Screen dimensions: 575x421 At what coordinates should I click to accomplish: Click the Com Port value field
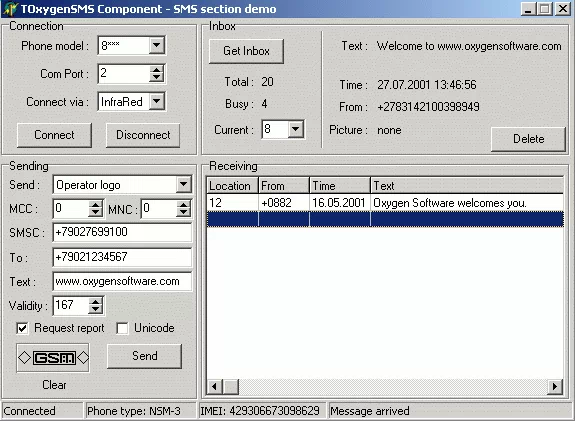(124, 73)
